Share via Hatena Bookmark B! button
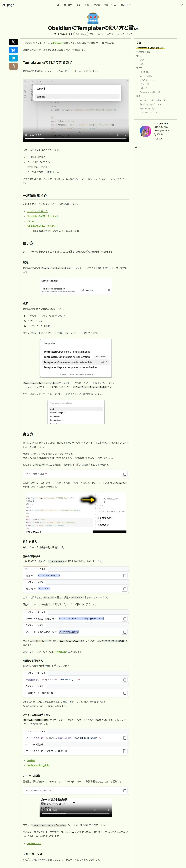 (13, 58)
